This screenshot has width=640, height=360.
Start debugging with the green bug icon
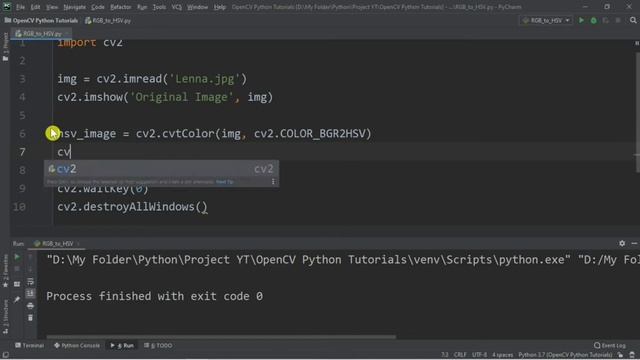pos(593,20)
